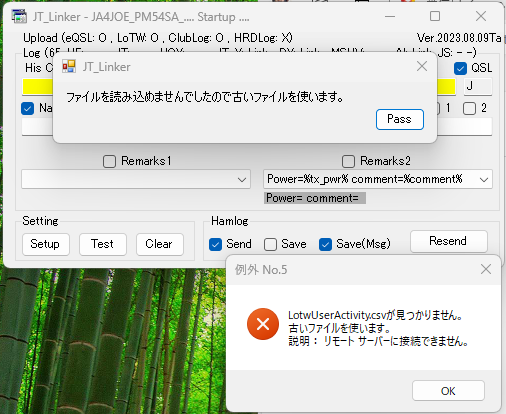Click the JT_Linker main window title icon
The image size is (506, 414).
pos(19,16)
